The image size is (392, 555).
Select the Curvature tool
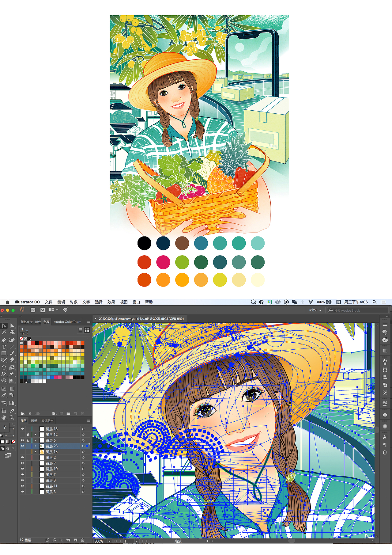[12, 340]
